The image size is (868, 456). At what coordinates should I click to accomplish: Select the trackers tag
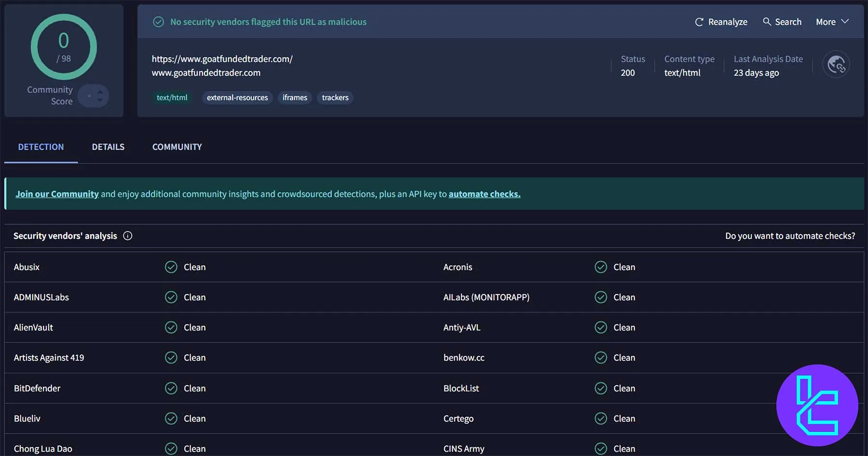[x=335, y=97]
